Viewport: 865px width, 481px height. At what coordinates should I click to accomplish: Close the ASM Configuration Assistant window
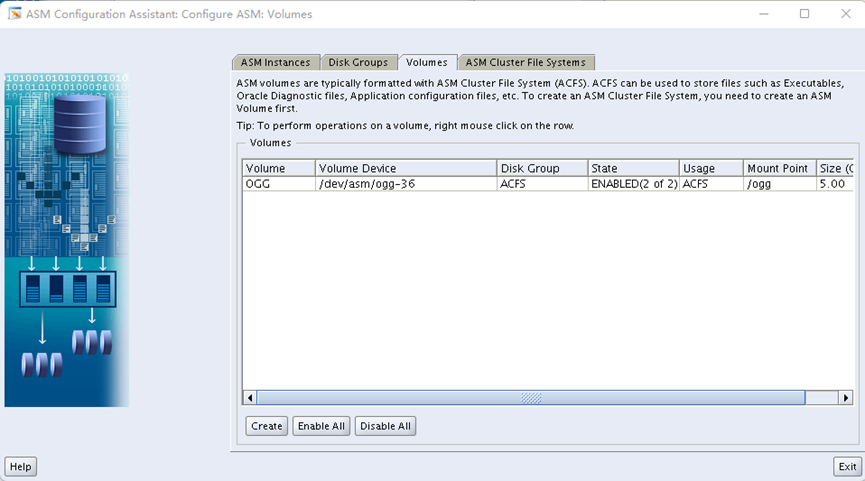pos(846,14)
